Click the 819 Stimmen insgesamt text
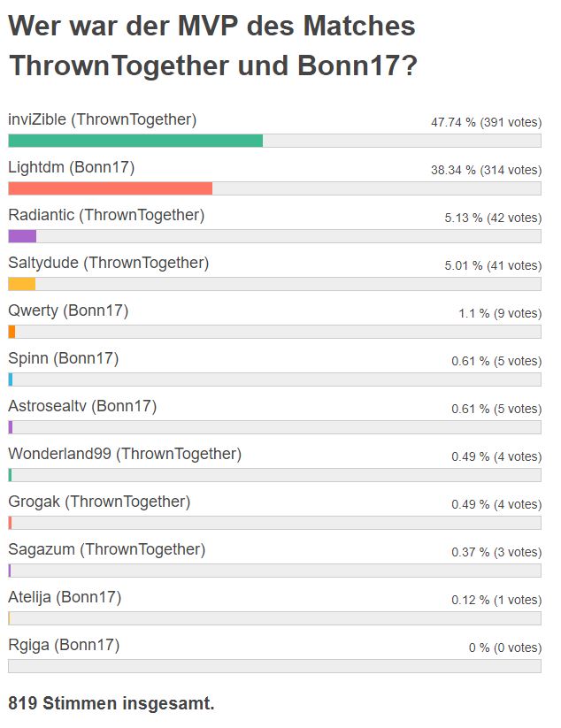 [111, 703]
